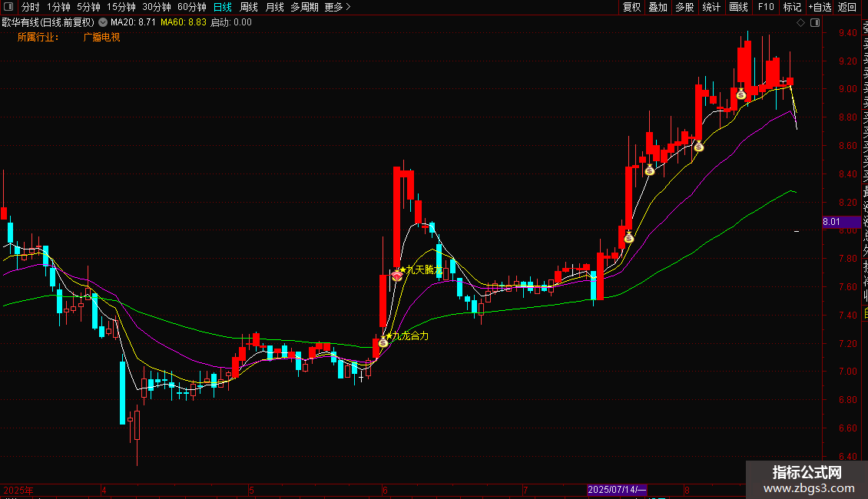Image resolution: width=868 pixels, height=499 pixels.
Task: Click the 2025年 time axis label
Action: point(18,490)
